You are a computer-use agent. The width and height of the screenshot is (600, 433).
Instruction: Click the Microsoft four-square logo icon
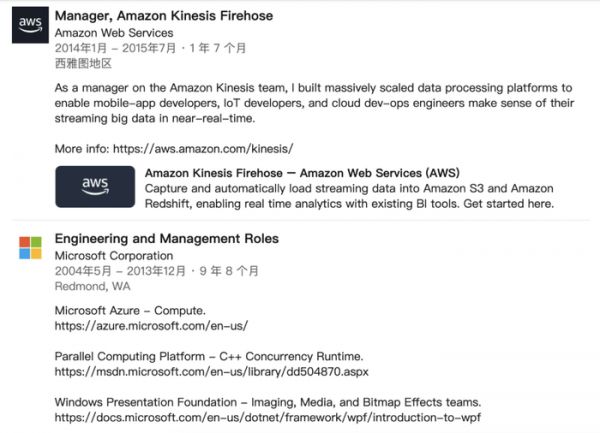point(30,249)
